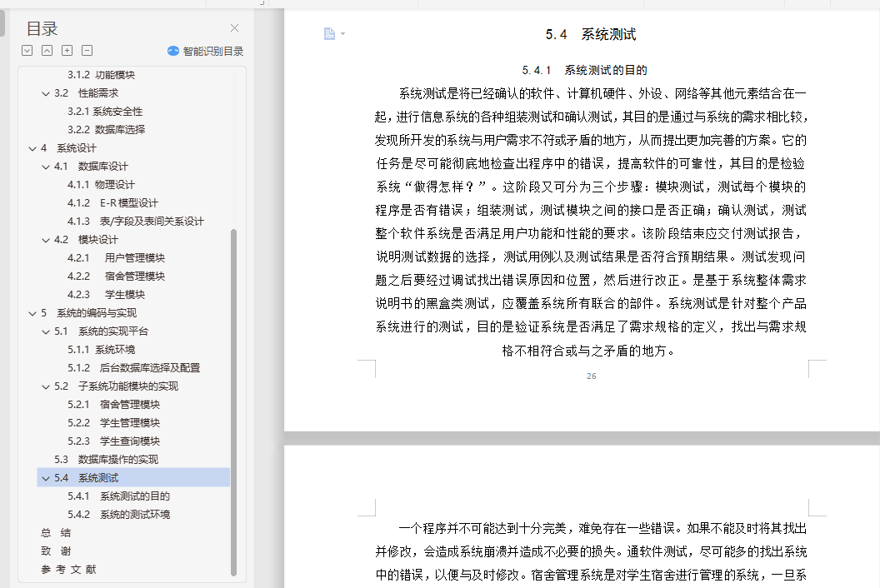
Task: Click the 5.1 系统的实现平台 entry
Action: click(x=101, y=331)
